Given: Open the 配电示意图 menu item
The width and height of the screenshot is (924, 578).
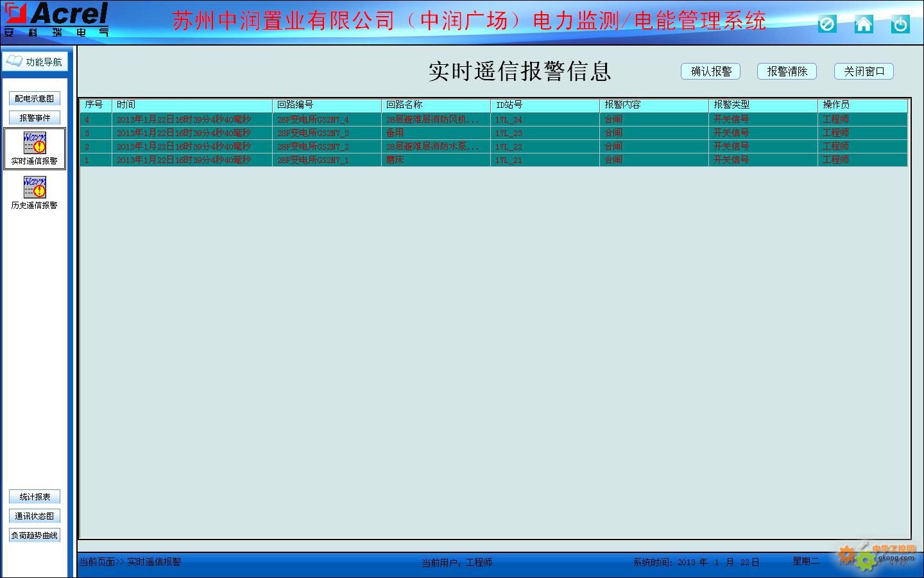Looking at the screenshot, I should (x=35, y=98).
